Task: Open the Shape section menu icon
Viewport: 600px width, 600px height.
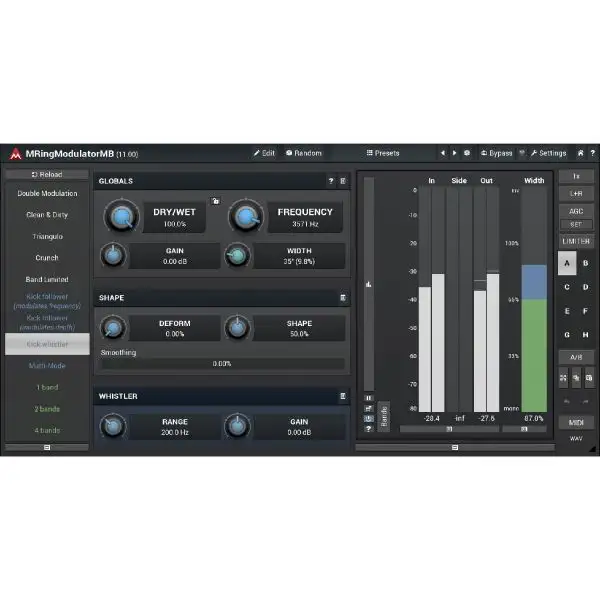Action: (343, 298)
